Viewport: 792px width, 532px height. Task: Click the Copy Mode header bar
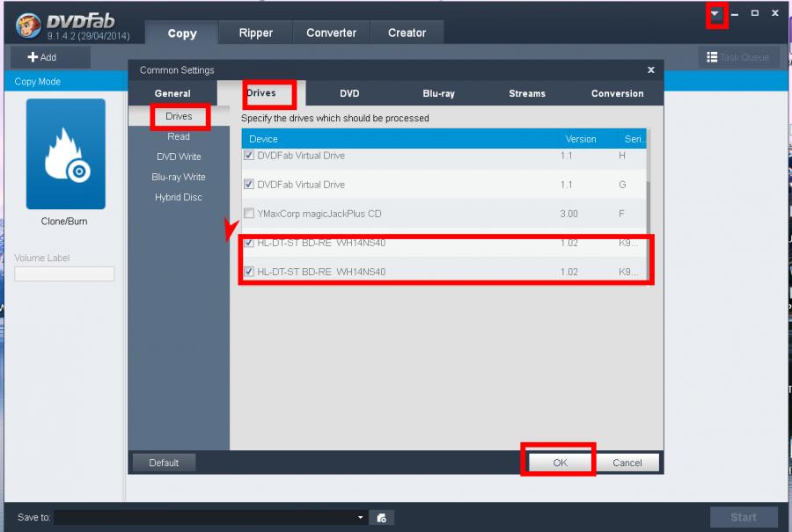[66, 81]
